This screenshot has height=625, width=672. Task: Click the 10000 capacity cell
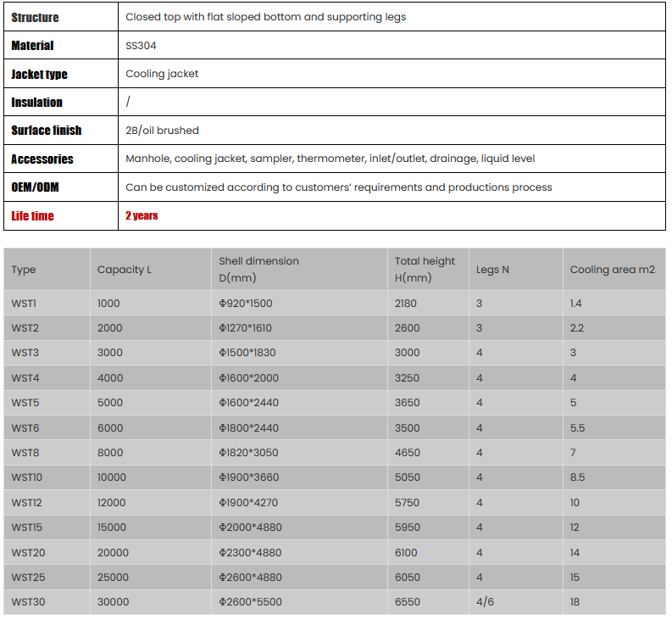(112, 477)
